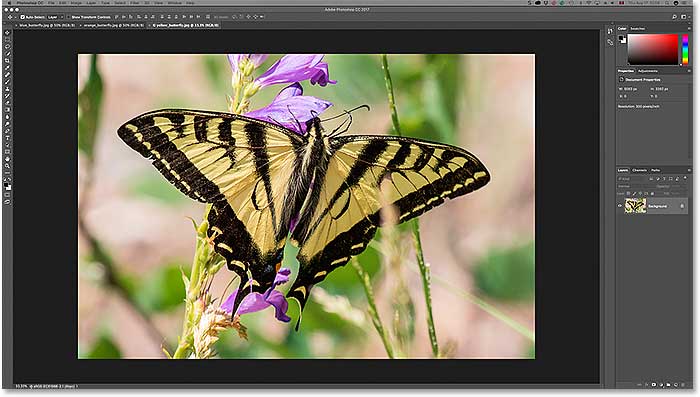This screenshot has height=397, width=700.
Task: Click the Quick Mask mode button
Action: 7,195
